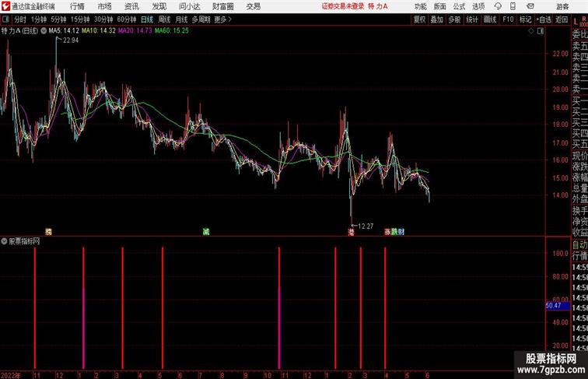This screenshot has width=588, height=379.
Task: Click the 股票指标网 sub-indicator title
Action: tap(24, 241)
